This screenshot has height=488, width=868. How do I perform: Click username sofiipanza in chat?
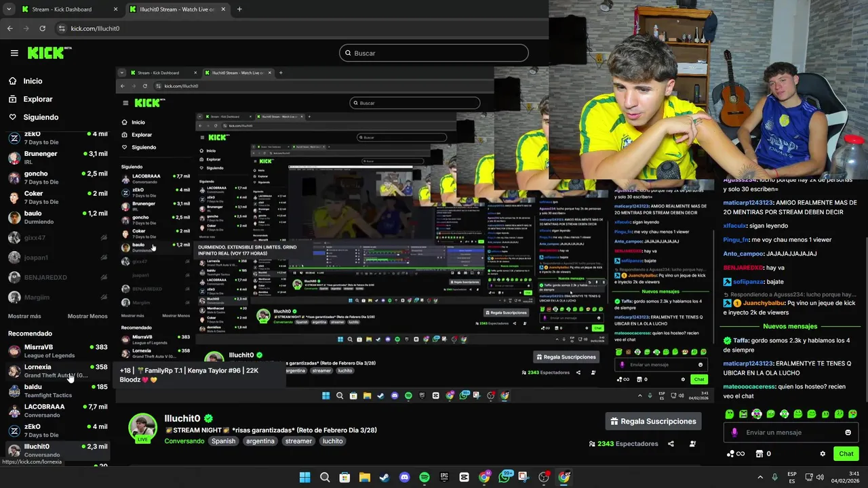(x=749, y=281)
